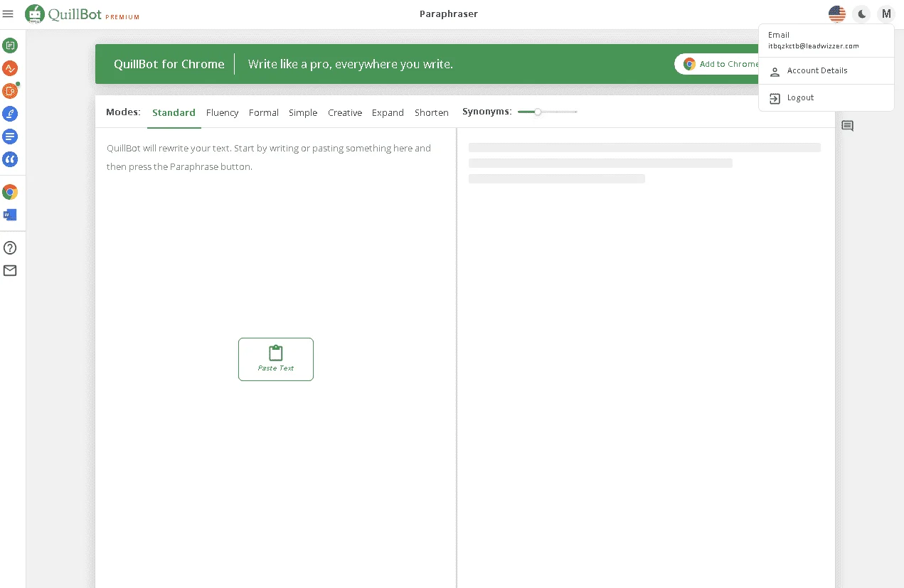Open the US flag language selector

coord(837,14)
